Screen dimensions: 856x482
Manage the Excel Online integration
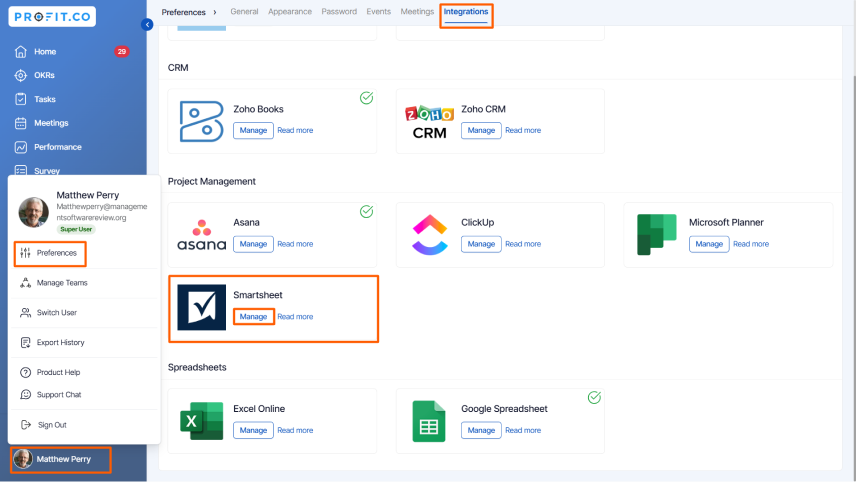click(x=253, y=430)
